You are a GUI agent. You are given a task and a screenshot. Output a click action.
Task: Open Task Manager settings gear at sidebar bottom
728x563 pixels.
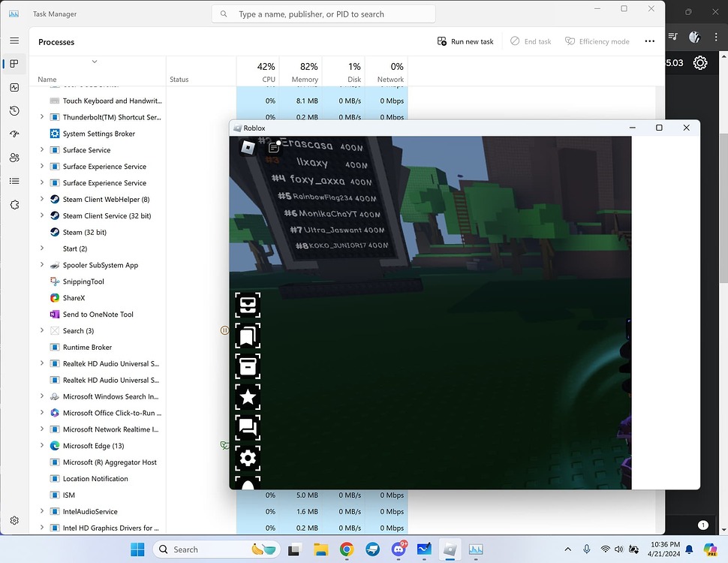click(14, 520)
